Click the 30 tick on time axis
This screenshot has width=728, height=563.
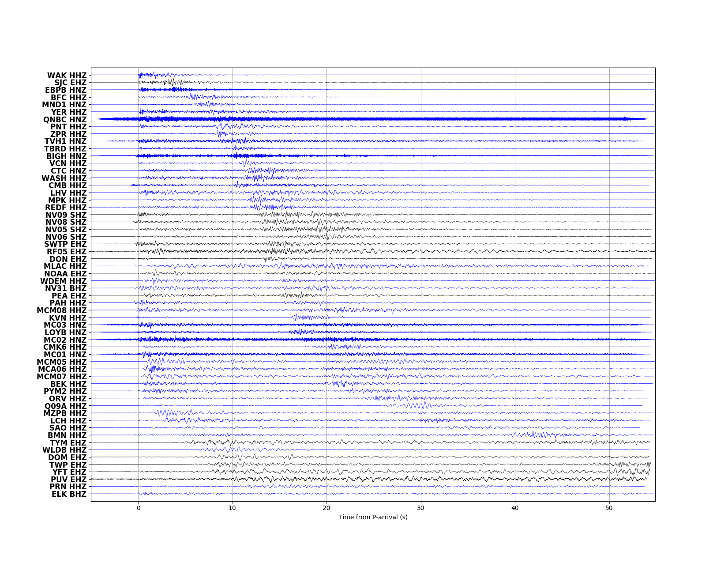[x=421, y=508]
